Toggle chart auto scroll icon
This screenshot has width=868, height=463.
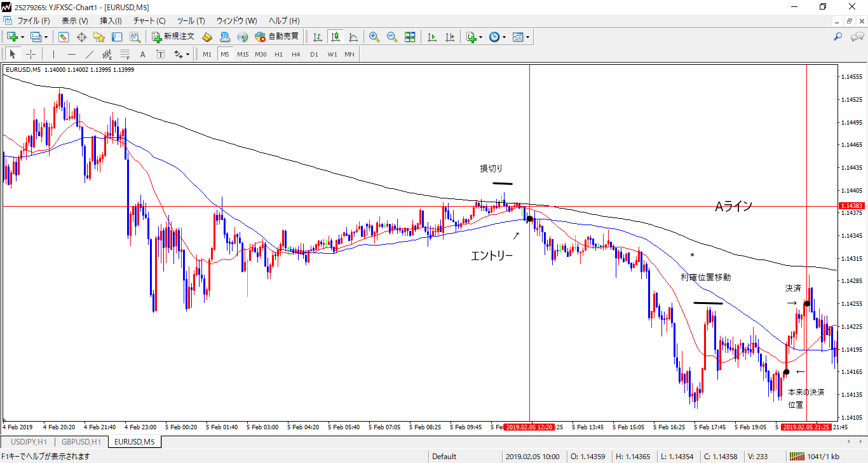tap(432, 37)
